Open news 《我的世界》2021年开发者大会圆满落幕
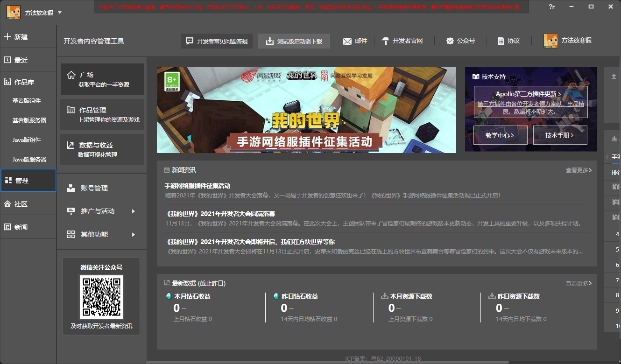 (220, 214)
